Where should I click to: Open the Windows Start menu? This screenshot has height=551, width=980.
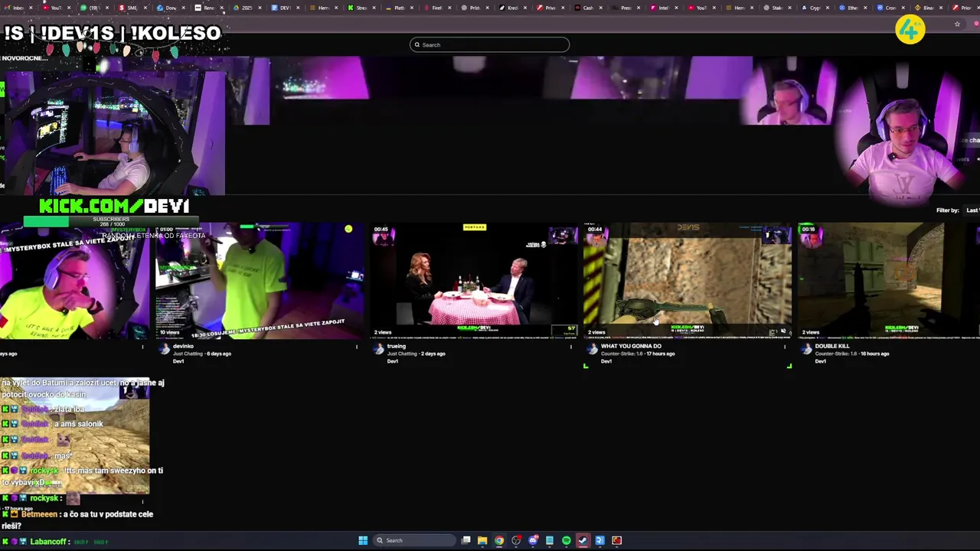point(363,540)
